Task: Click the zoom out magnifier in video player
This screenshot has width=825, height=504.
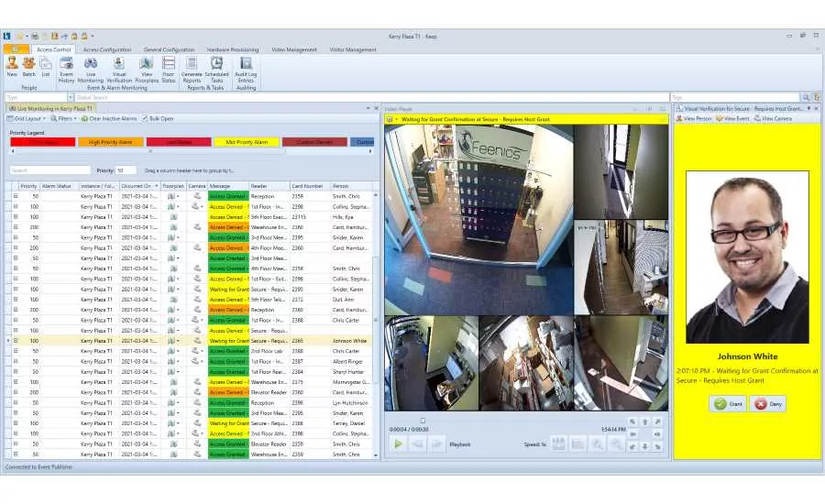Action: tap(616, 444)
